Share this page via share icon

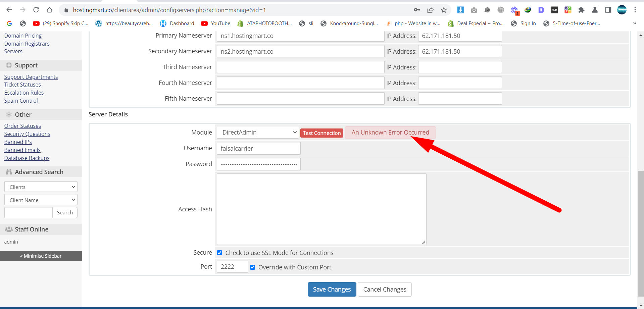[430, 10]
